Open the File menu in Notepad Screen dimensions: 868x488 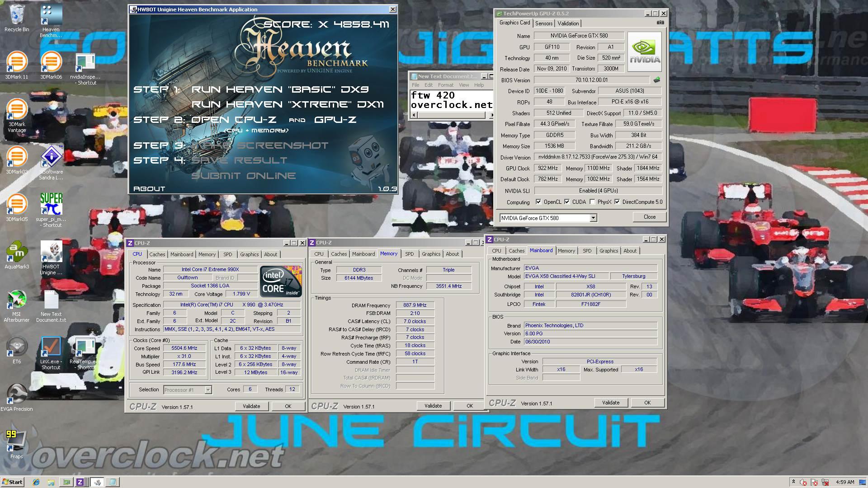pyautogui.click(x=415, y=85)
